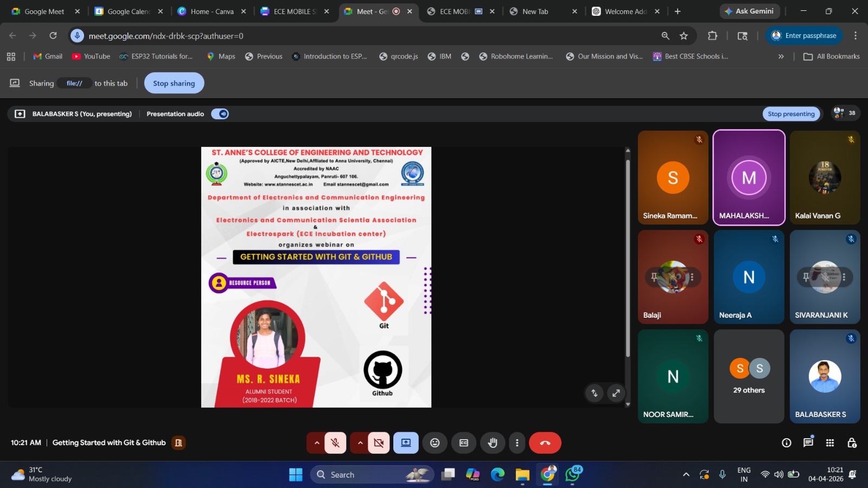Open WhatsApp from the taskbar
Viewport: 868px width, 488px height.
tap(572, 475)
